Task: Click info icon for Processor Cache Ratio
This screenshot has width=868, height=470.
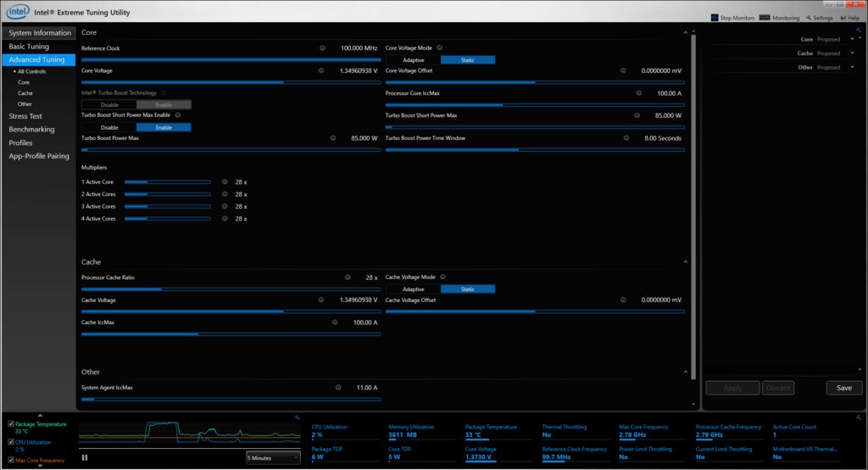Action: click(x=348, y=277)
